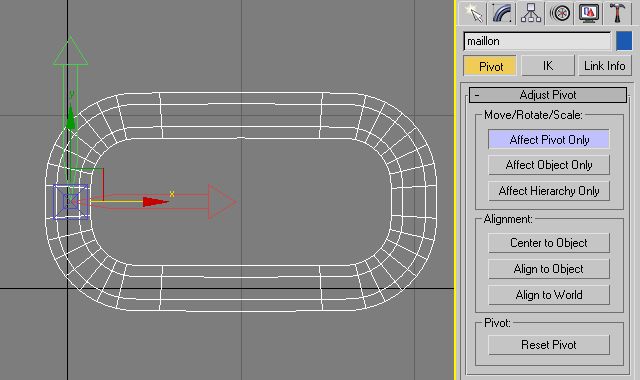
Task: Switch to the Modify panel arc icon
Action: pos(502,13)
